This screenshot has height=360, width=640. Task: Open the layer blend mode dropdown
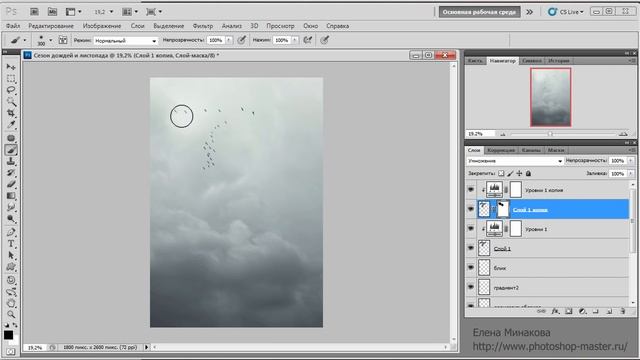tap(515, 161)
